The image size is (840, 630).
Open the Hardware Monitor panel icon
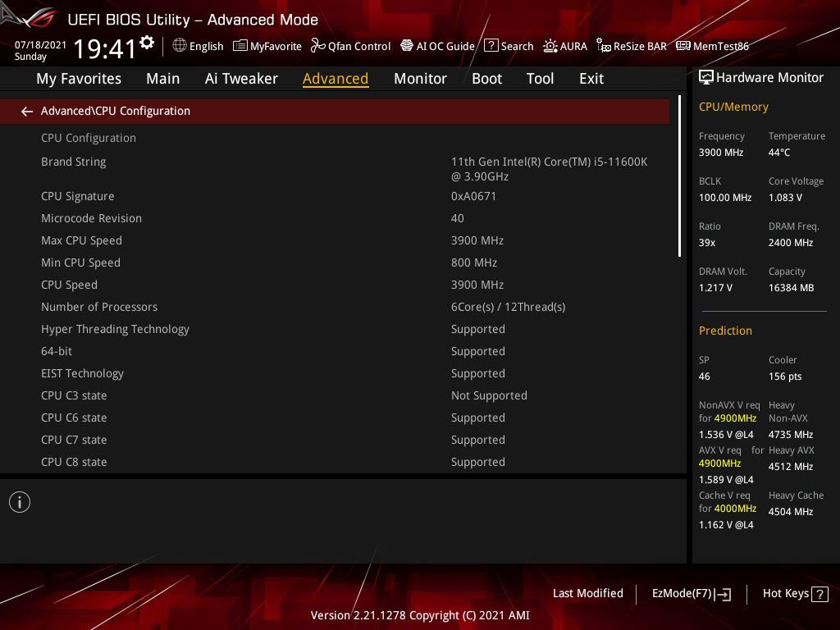(706, 77)
